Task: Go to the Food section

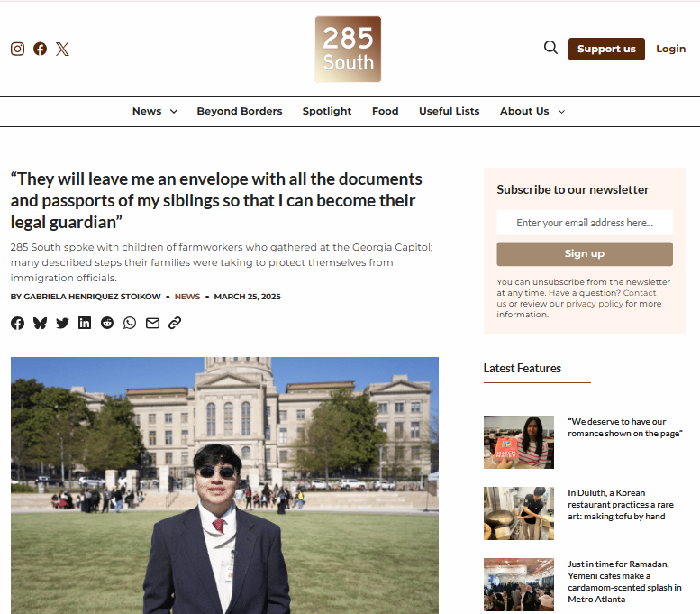Action: (x=386, y=111)
